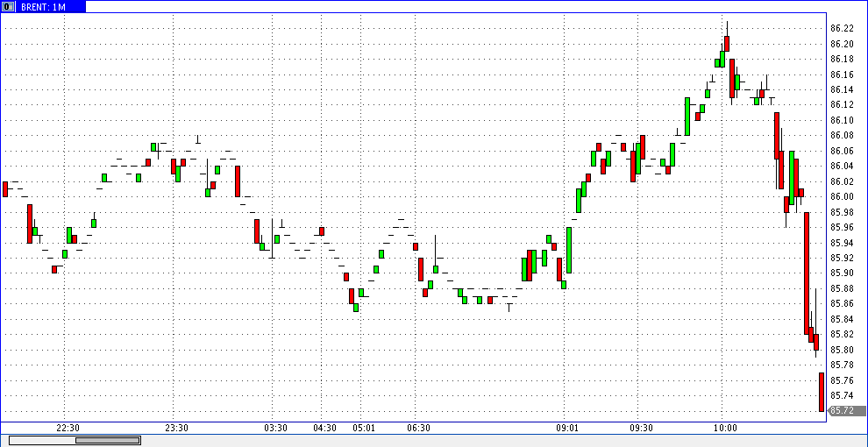Select the final red candle closing at 85.72

(822, 392)
